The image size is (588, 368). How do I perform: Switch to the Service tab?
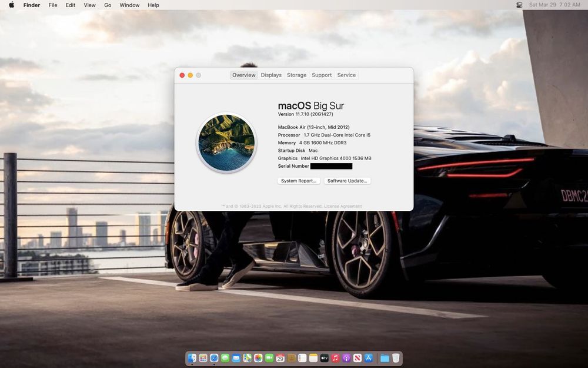coord(346,75)
